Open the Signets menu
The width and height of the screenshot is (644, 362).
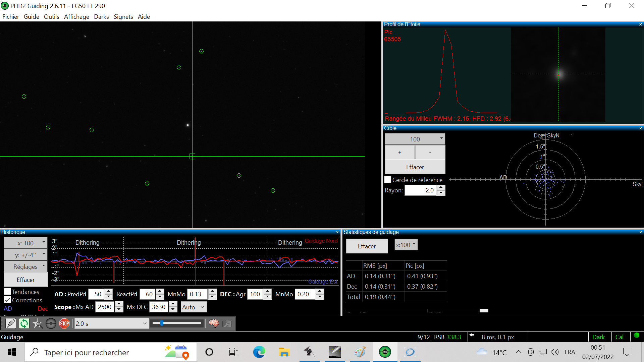(123, 17)
